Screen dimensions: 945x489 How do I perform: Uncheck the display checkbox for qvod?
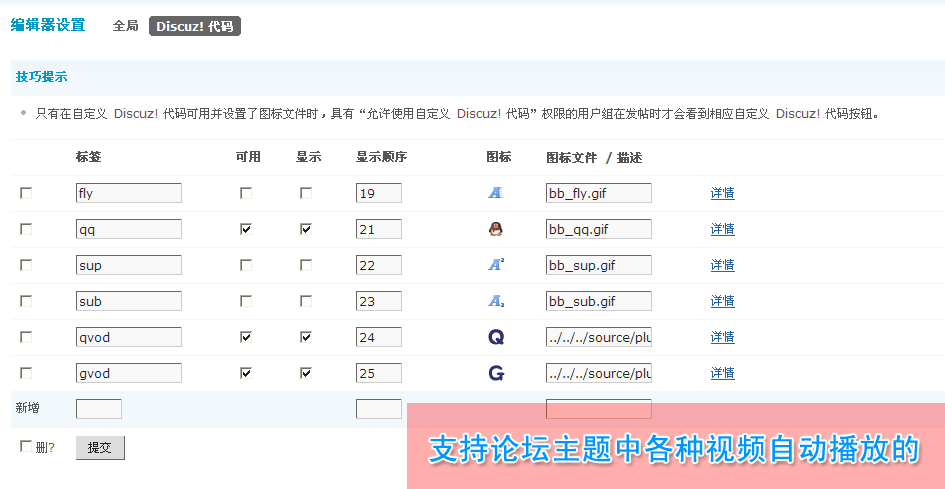(x=306, y=337)
